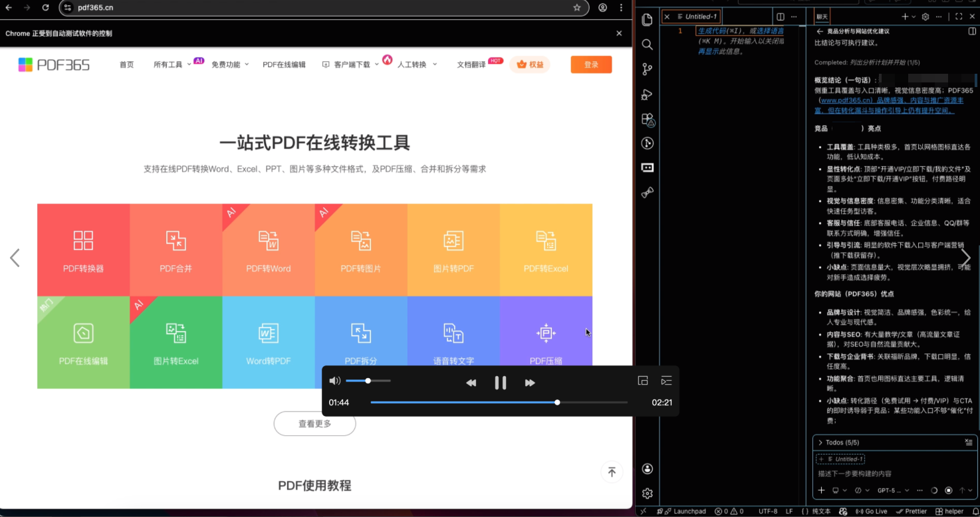
Task: Open the 免费功能 dropdown menu
Action: 230,64
